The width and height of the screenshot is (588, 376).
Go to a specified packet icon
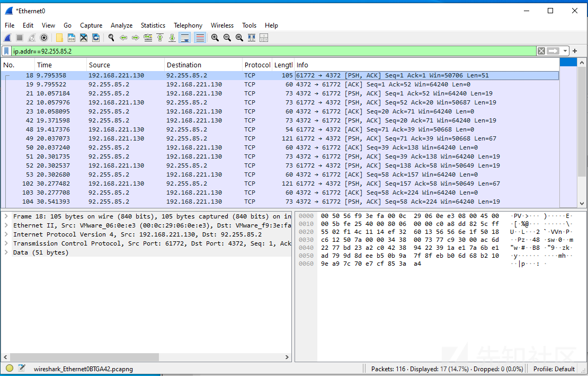[x=148, y=38]
